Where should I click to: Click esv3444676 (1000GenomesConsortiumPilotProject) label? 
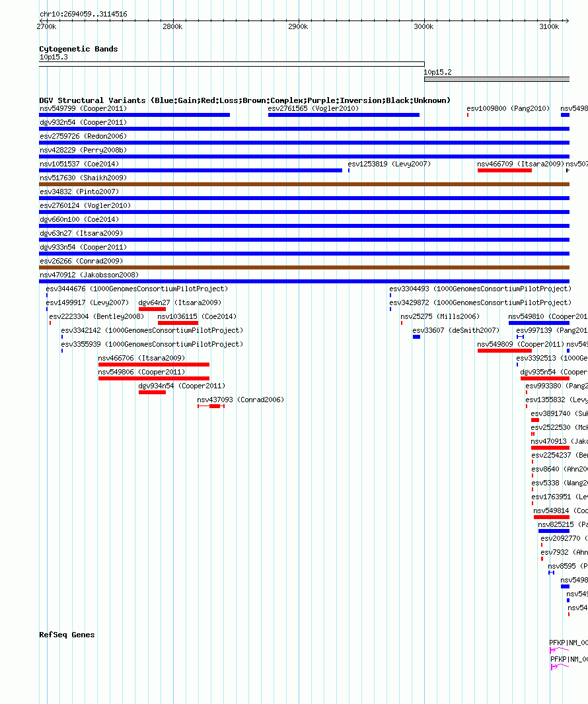click(x=137, y=289)
